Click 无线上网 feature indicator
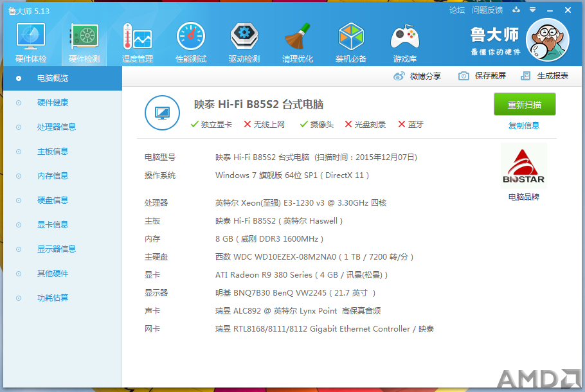This screenshot has width=585, height=392. point(264,125)
